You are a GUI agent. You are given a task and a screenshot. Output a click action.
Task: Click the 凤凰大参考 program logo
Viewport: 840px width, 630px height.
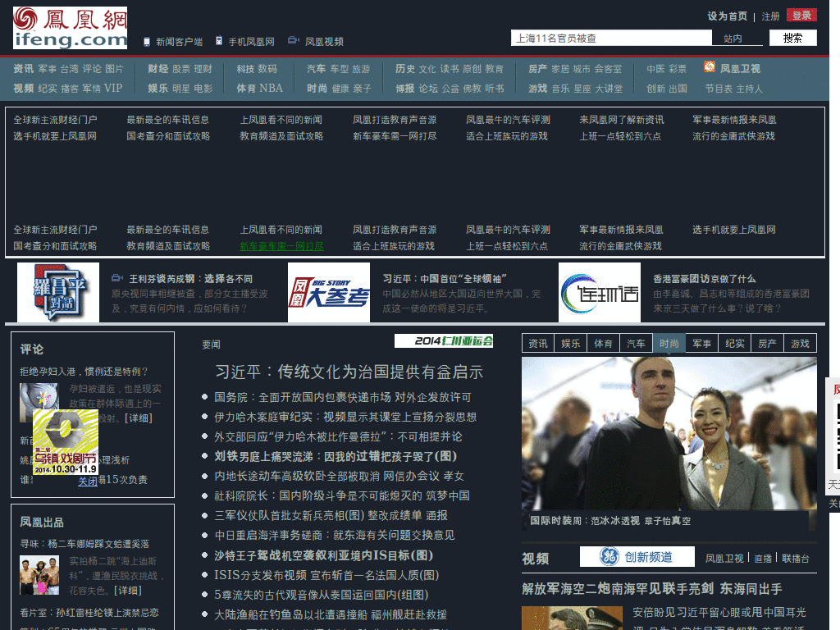[328, 292]
